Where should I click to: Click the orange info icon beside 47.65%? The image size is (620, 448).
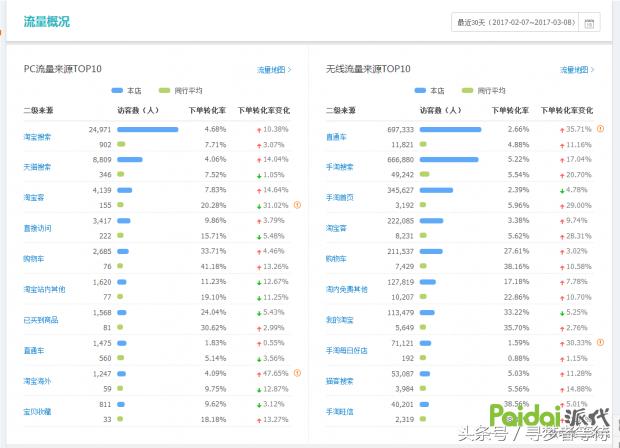pyautogui.click(x=297, y=373)
